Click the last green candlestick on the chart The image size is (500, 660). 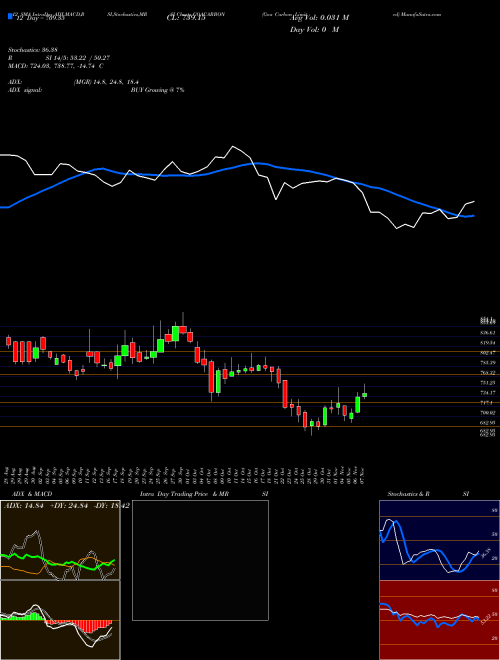point(364,394)
